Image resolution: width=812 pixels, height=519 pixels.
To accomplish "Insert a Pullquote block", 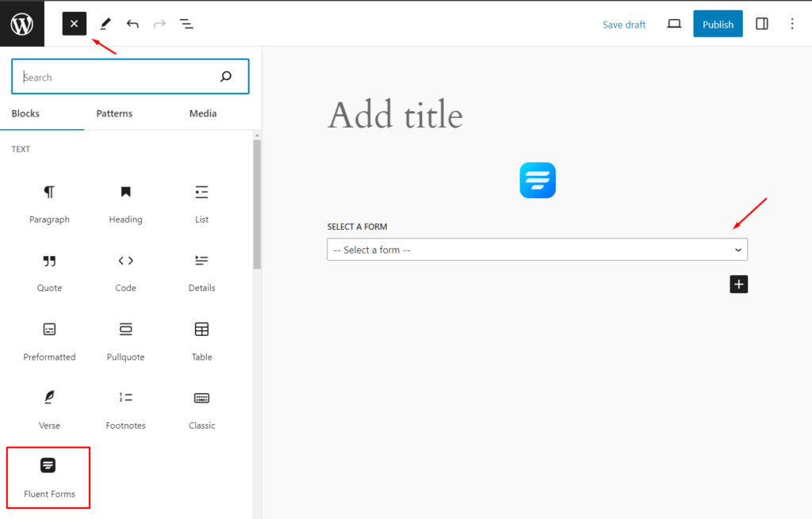I will pos(125,342).
